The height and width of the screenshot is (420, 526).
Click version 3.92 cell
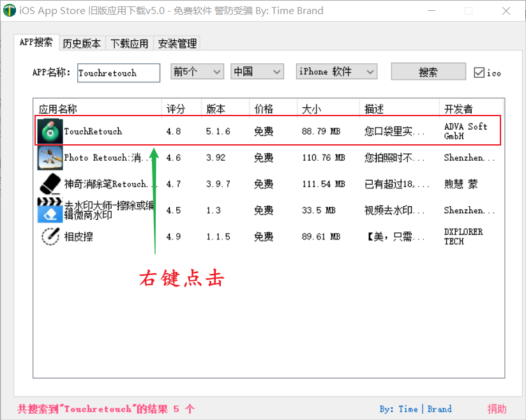(216, 158)
